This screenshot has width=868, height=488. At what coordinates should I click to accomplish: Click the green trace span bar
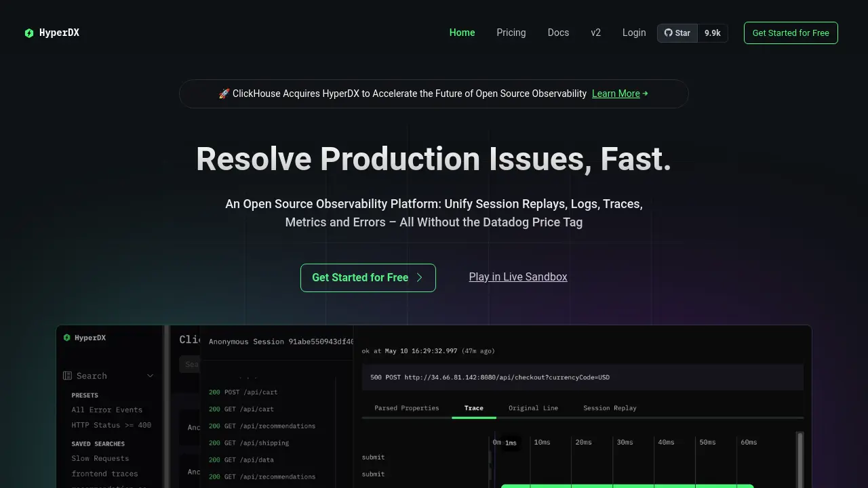click(x=627, y=485)
